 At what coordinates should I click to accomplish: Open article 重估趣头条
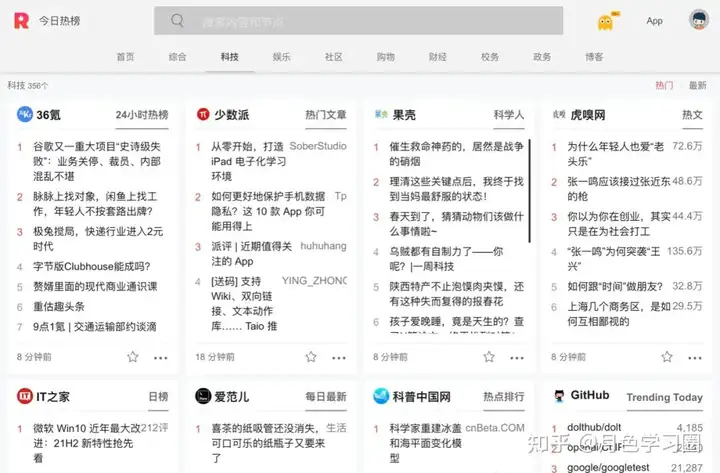[x=58, y=307]
